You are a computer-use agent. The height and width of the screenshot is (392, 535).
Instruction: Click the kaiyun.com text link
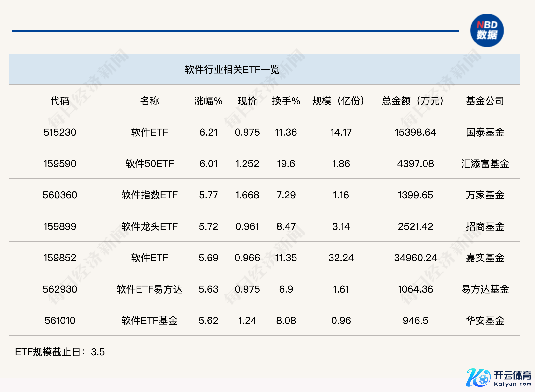tap(513, 384)
